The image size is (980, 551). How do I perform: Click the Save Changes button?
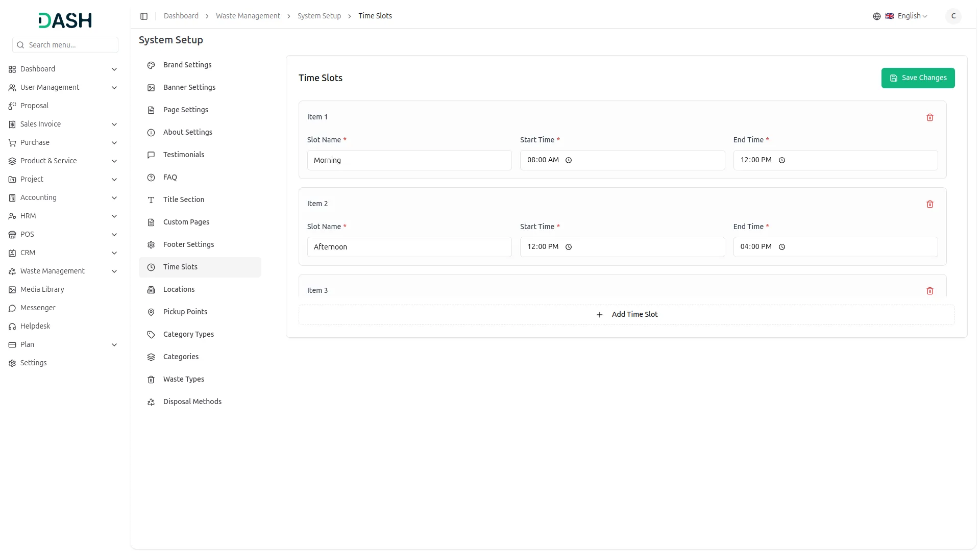point(917,78)
